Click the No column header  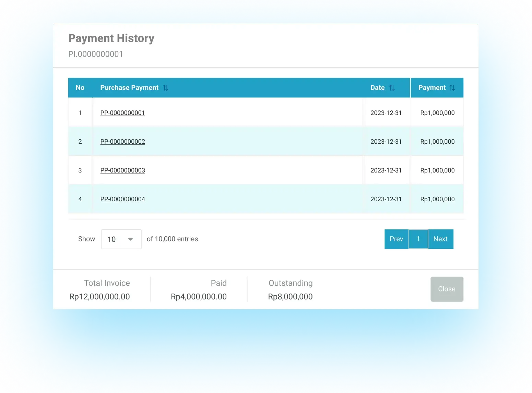80,88
